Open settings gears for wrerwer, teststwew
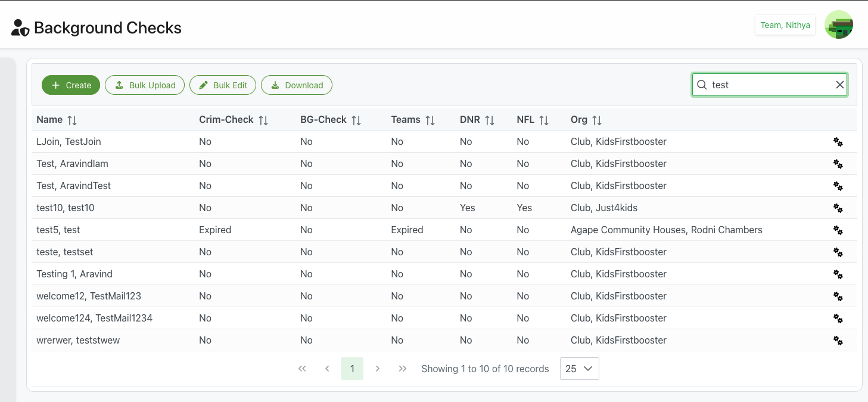This screenshot has width=868, height=402. pyautogui.click(x=838, y=341)
